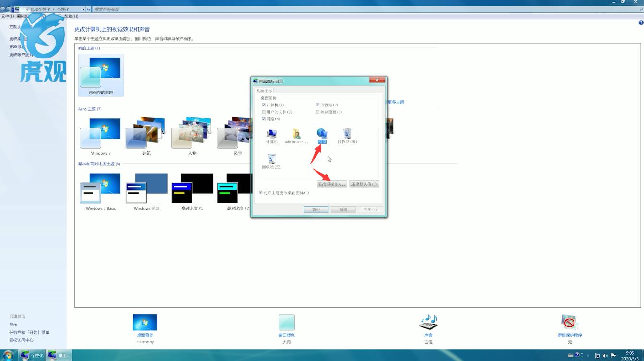The width and height of the screenshot is (644, 361).
Task: Toggle the 网络(N) checkbox
Action: 264,119
